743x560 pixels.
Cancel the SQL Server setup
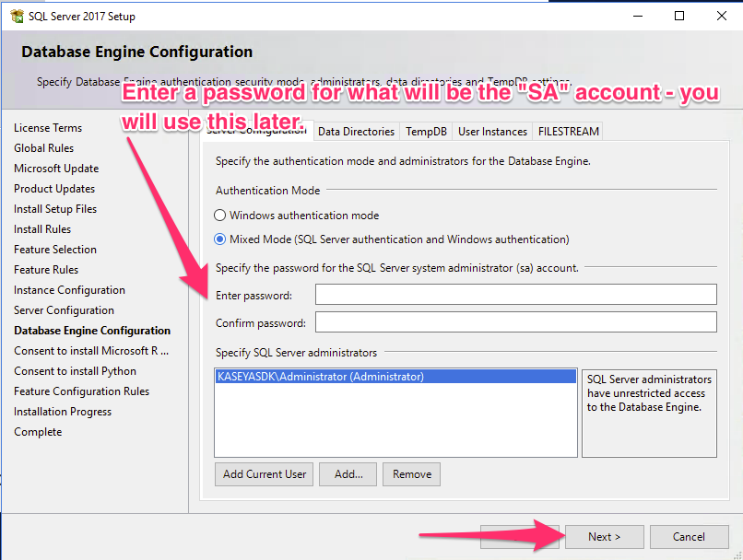[x=689, y=537]
